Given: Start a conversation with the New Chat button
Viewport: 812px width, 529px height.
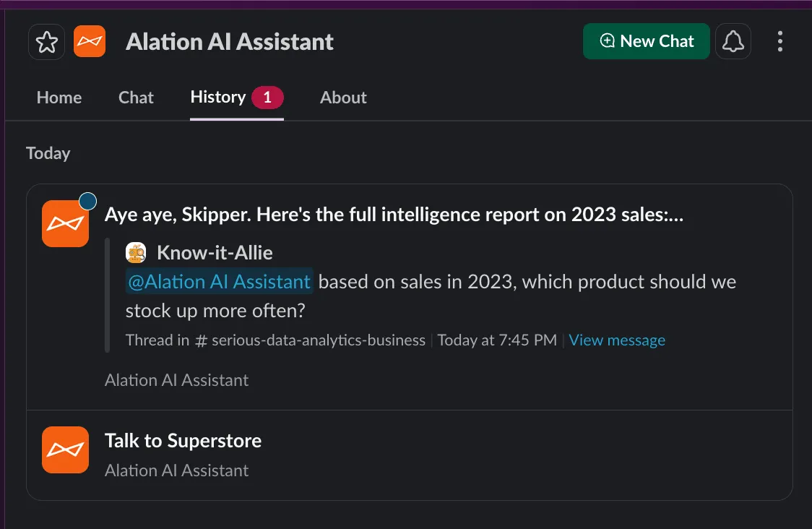Looking at the screenshot, I should click(646, 42).
